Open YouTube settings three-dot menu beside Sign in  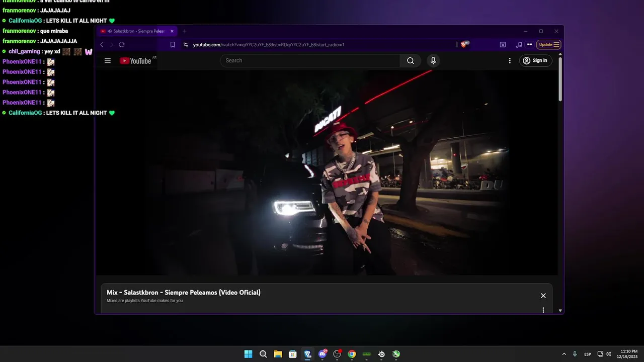click(510, 61)
